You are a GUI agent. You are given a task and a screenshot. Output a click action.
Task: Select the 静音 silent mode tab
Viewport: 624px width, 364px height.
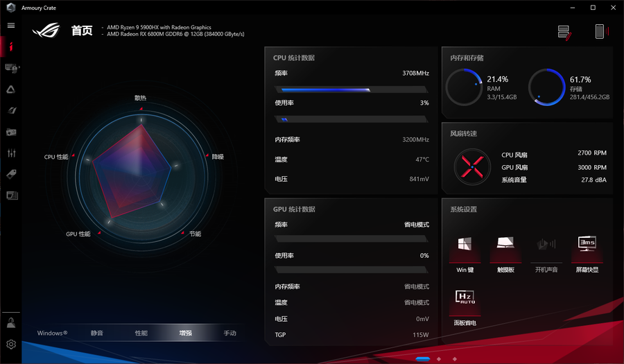click(x=97, y=333)
